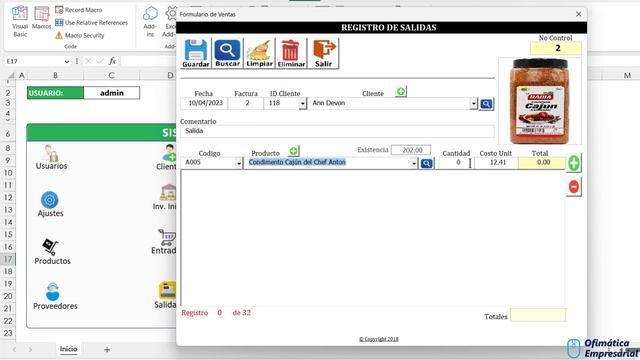640x360 pixels.
Task: Toggle Use Relative References
Action: pos(91,23)
